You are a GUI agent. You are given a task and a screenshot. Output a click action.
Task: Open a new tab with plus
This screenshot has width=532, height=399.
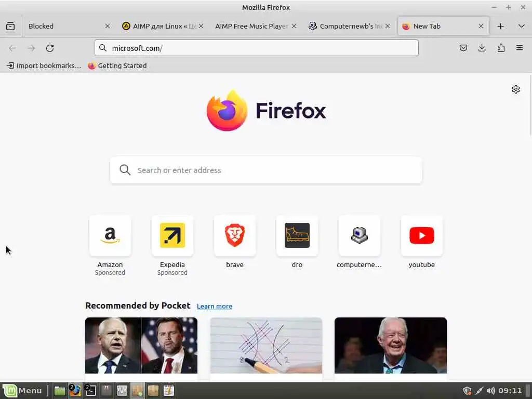[x=500, y=26]
